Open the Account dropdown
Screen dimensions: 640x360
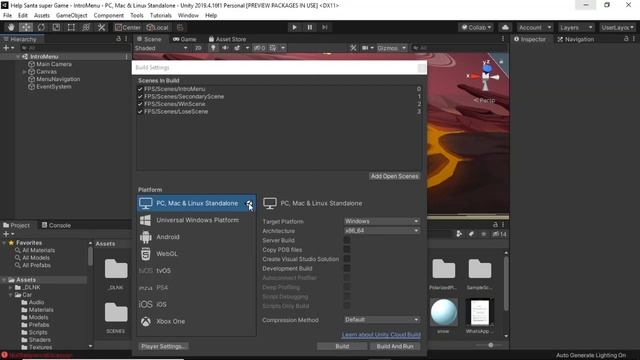pos(535,27)
